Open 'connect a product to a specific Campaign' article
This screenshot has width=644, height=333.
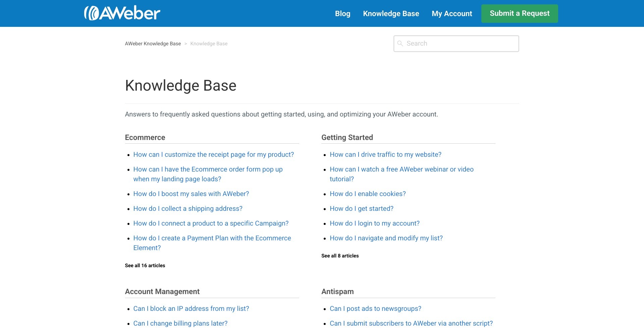[x=211, y=223]
